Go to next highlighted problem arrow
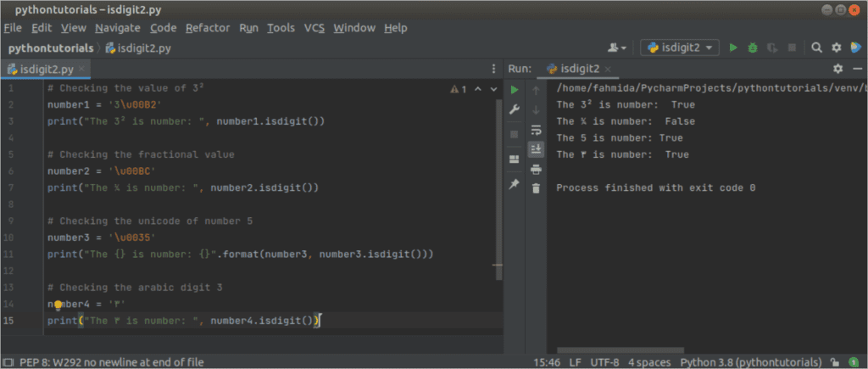Viewport: 868px width, 369px height. [x=494, y=89]
